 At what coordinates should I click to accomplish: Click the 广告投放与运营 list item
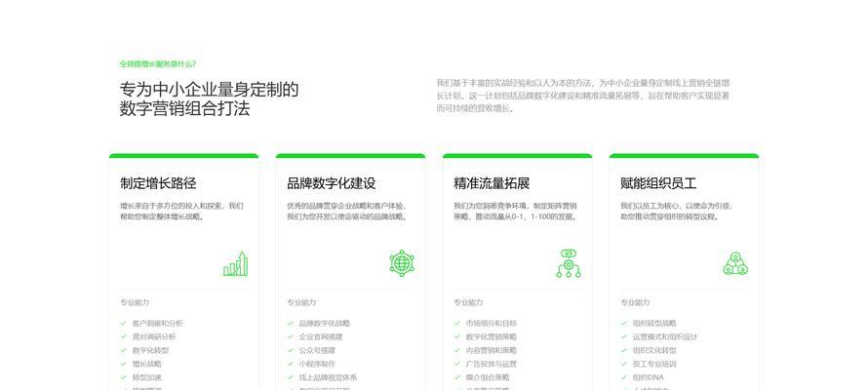click(x=491, y=364)
